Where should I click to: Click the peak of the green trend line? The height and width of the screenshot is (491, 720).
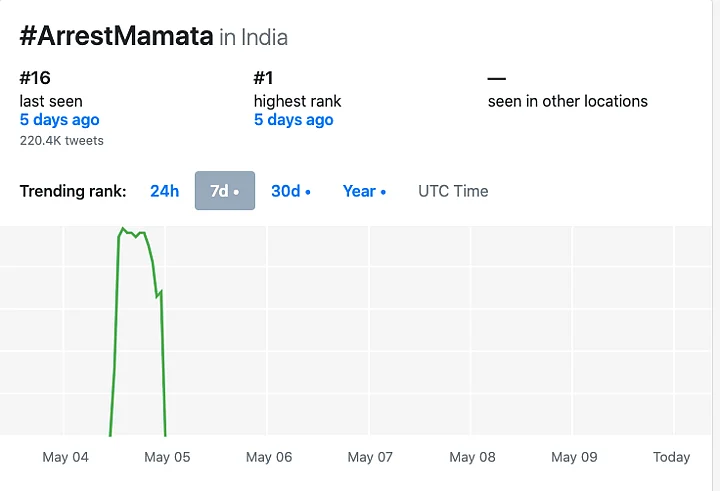click(123, 229)
